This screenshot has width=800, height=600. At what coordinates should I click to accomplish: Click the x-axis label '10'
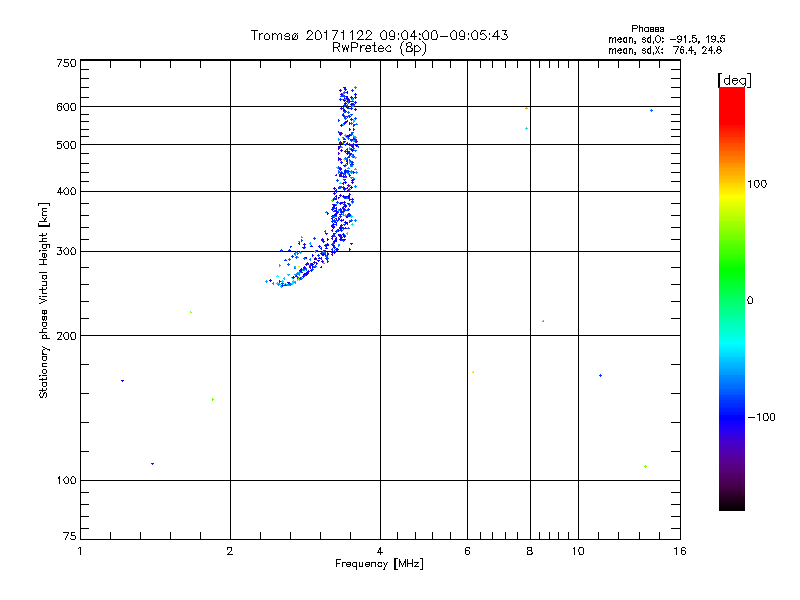click(x=578, y=551)
